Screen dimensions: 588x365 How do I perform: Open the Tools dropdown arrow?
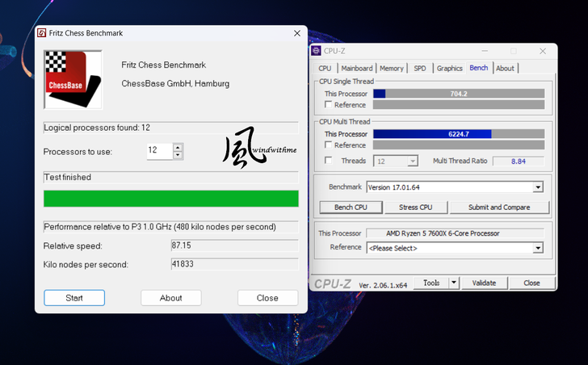[454, 283]
